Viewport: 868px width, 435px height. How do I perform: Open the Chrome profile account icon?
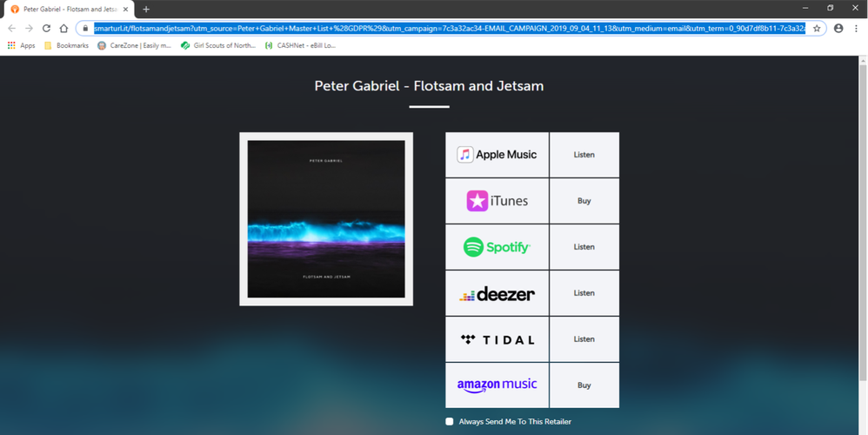pyautogui.click(x=838, y=28)
